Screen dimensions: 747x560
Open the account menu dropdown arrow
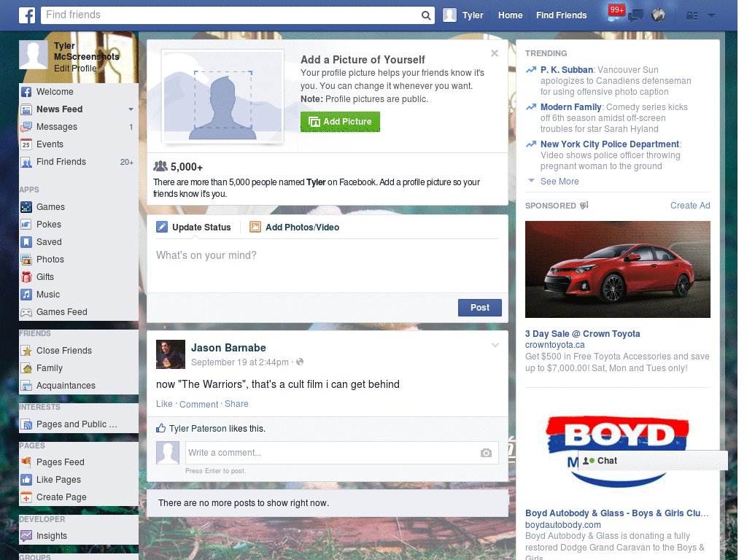pos(712,16)
